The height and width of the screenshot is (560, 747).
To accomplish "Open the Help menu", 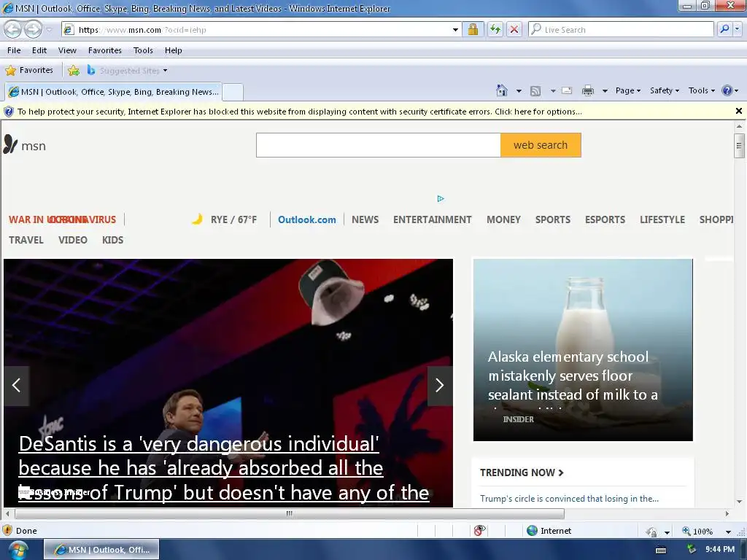I will (x=174, y=50).
